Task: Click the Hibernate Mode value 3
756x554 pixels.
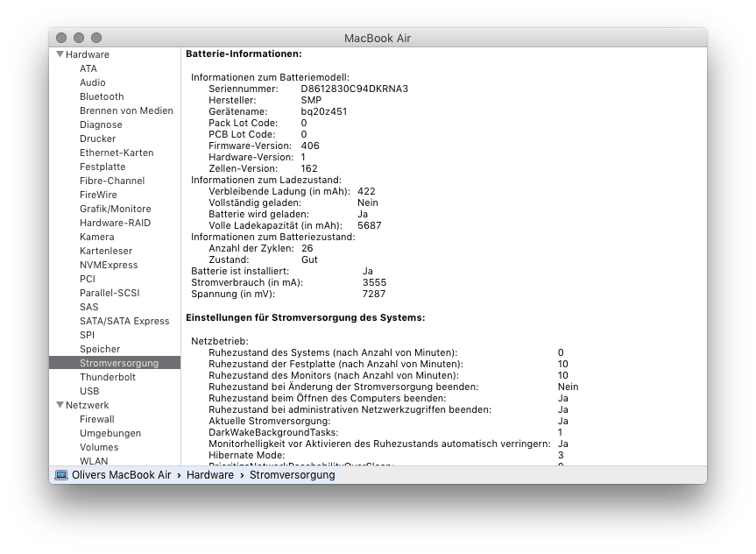Action: pos(561,455)
